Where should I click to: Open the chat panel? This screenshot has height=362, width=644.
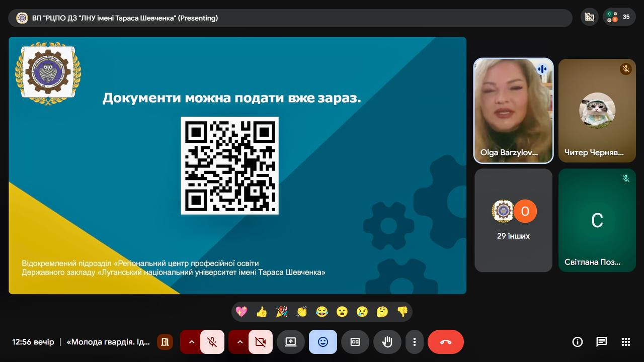pos(602,342)
